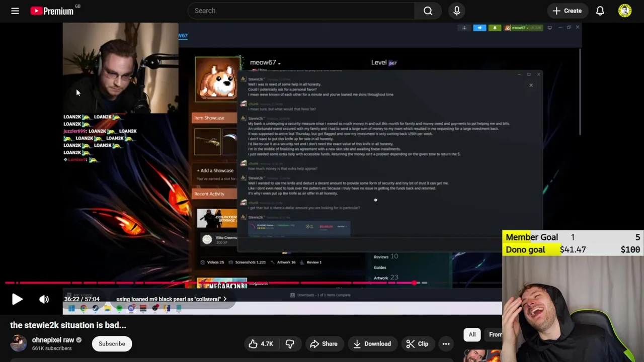This screenshot has width=644, height=362.
Task: Click the magnifier search button
Action: pos(428,11)
